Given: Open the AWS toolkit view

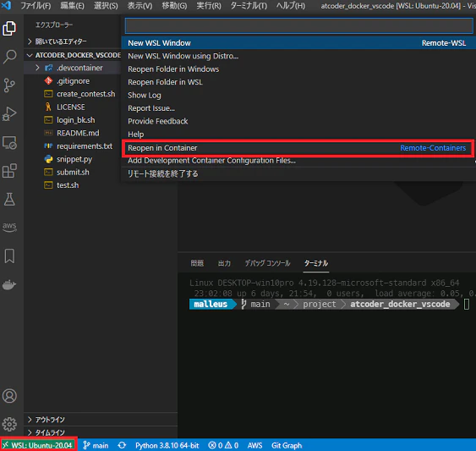Looking at the screenshot, I should pyautogui.click(x=9, y=227).
